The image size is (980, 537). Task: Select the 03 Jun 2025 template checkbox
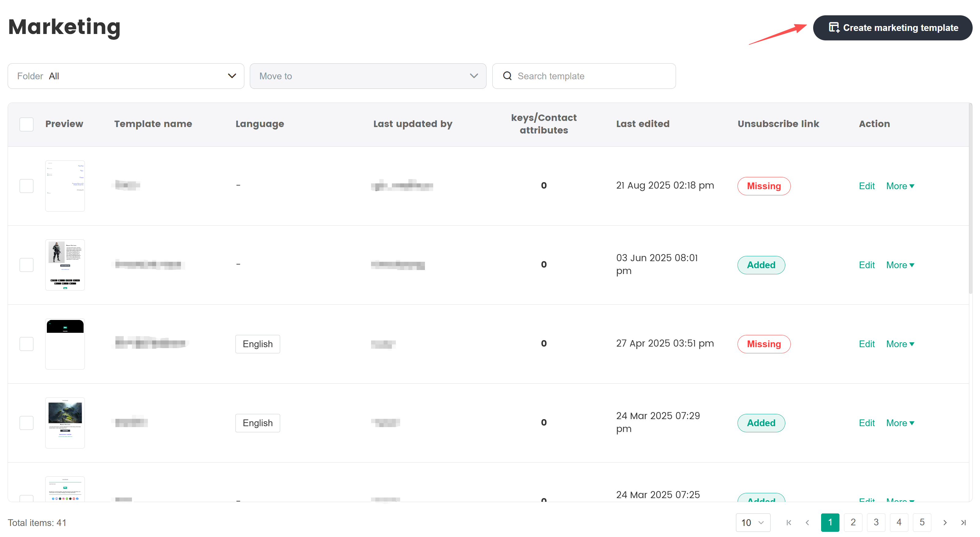click(26, 265)
